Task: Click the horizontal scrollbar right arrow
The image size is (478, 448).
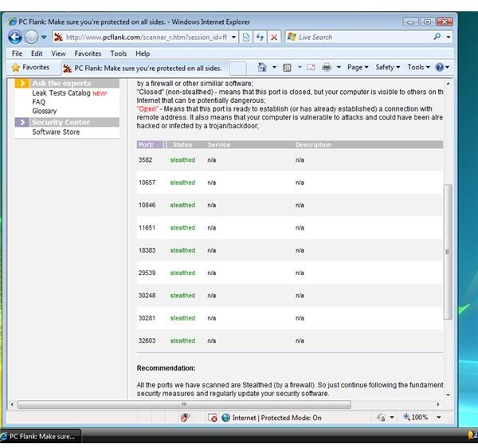Action: pos(438,405)
